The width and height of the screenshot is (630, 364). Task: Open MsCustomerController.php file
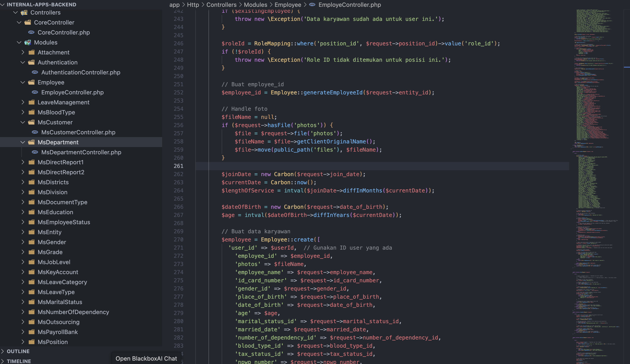[x=78, y=132]
